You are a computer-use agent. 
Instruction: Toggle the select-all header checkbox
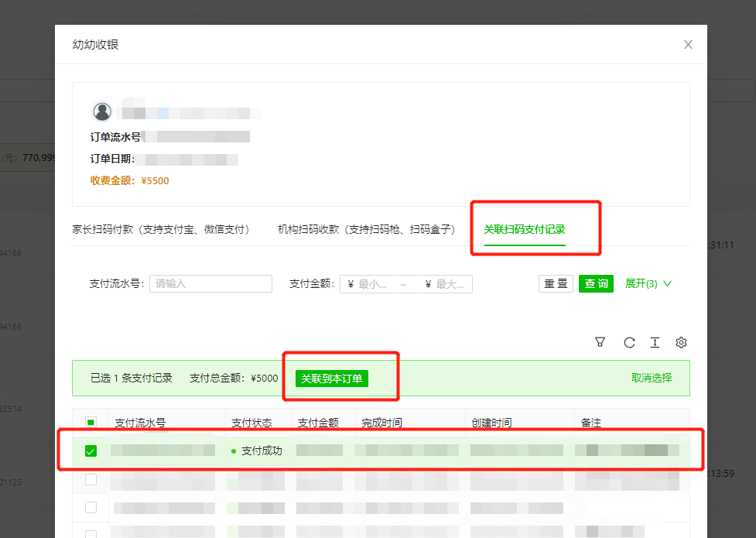click(x=91, y=423)
